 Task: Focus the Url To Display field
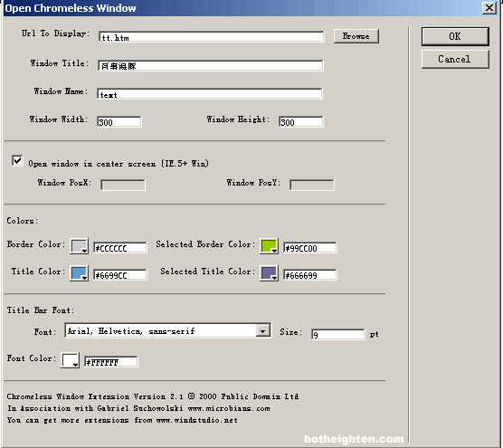click(x=212, y=36)
